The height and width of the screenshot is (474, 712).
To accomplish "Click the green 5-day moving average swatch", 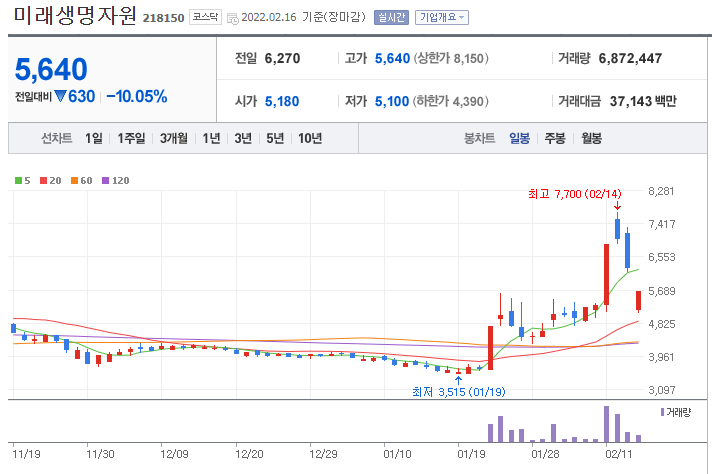I will (x=19, y=181).
